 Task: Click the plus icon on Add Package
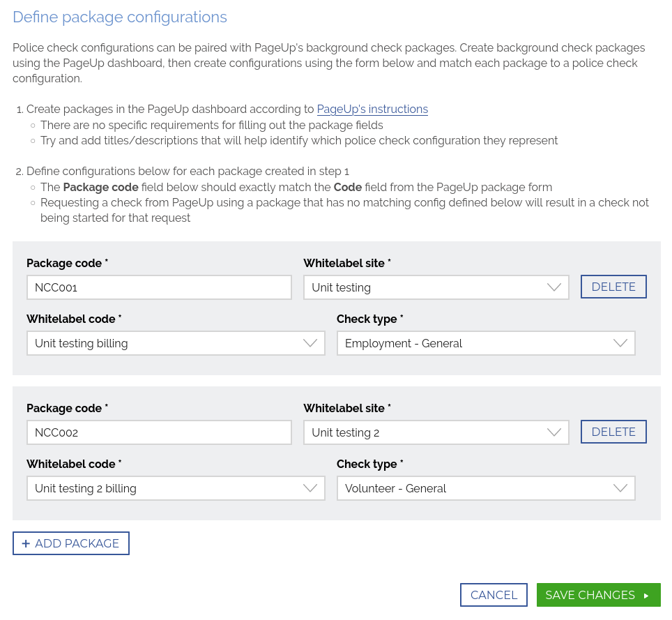(26, 543)
